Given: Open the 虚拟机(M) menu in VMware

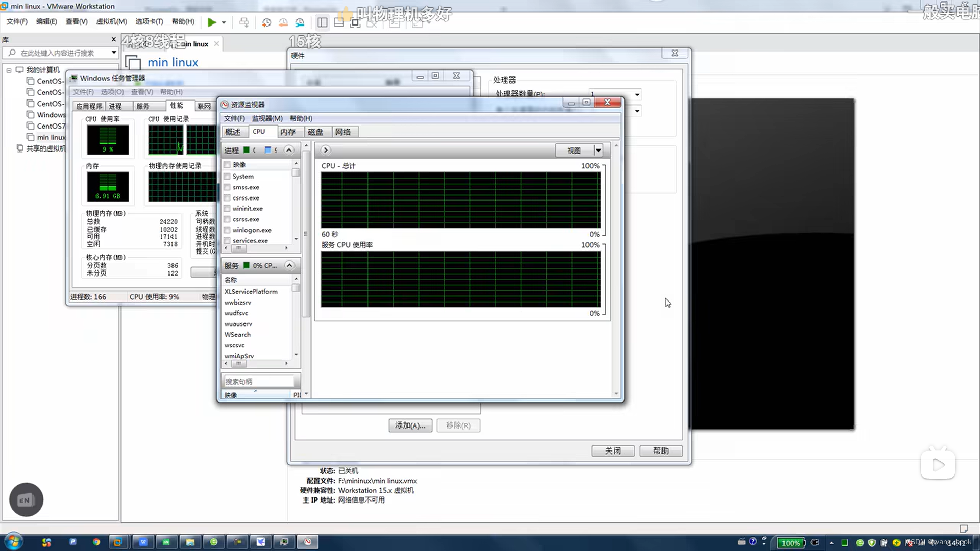Looking at the screenshot, I should [x=111, y=21].
